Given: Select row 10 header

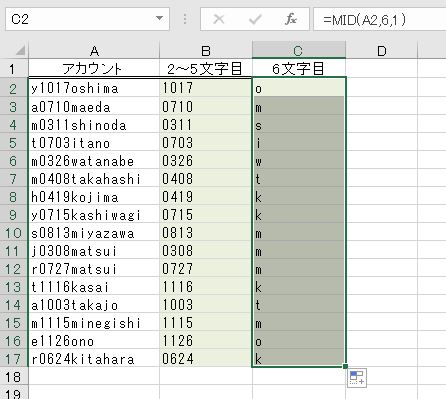Looking at the screenshot, I should point(14,233).
